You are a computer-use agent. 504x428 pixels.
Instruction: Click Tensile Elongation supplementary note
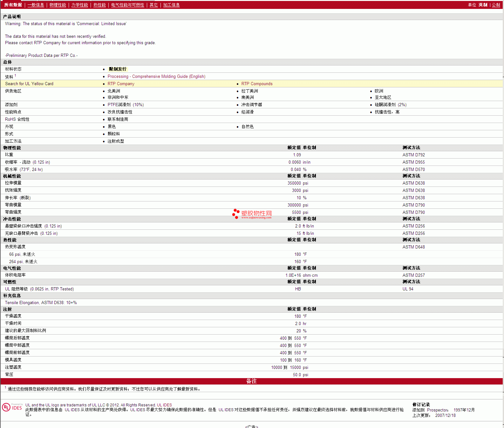pos(41,303)
